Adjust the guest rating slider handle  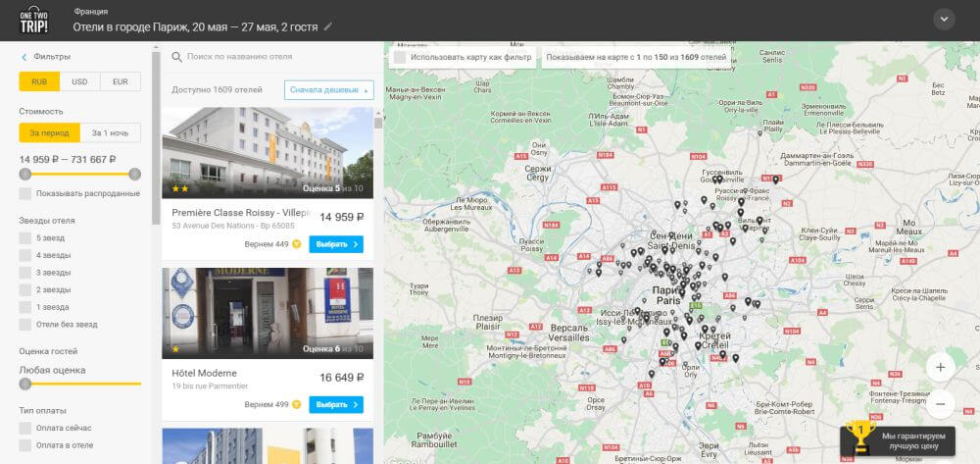[x=25, y=384]
